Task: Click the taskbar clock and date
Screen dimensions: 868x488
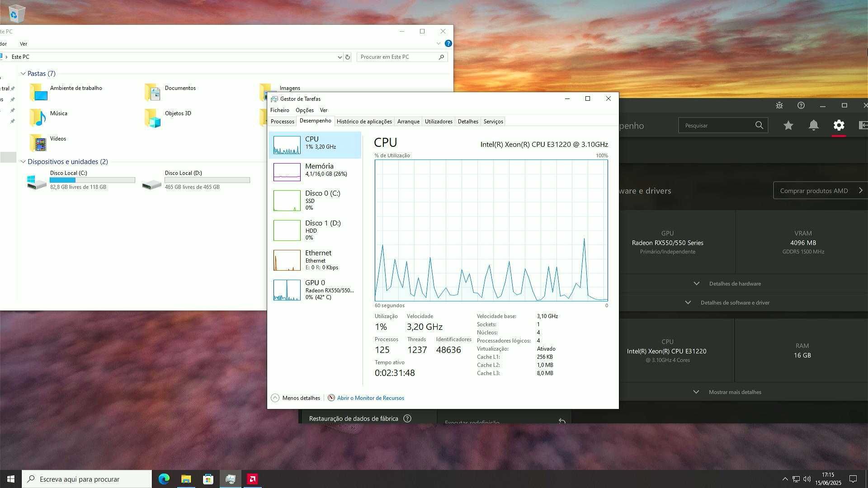Action: (828, 479)
